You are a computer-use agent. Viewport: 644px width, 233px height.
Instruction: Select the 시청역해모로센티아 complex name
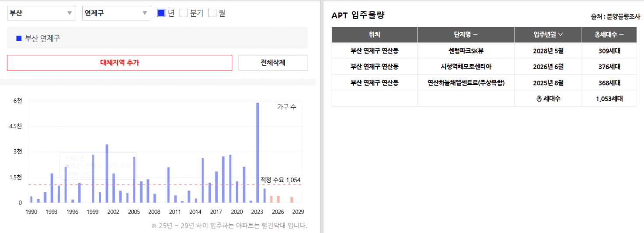[x=466, y=67]
